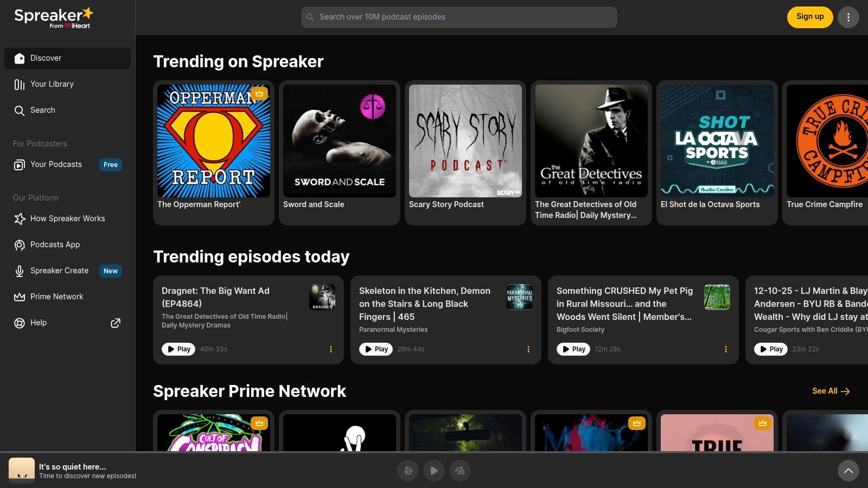Open the Help link
This screenshot has width=868, height=488.
coord(67,323)
